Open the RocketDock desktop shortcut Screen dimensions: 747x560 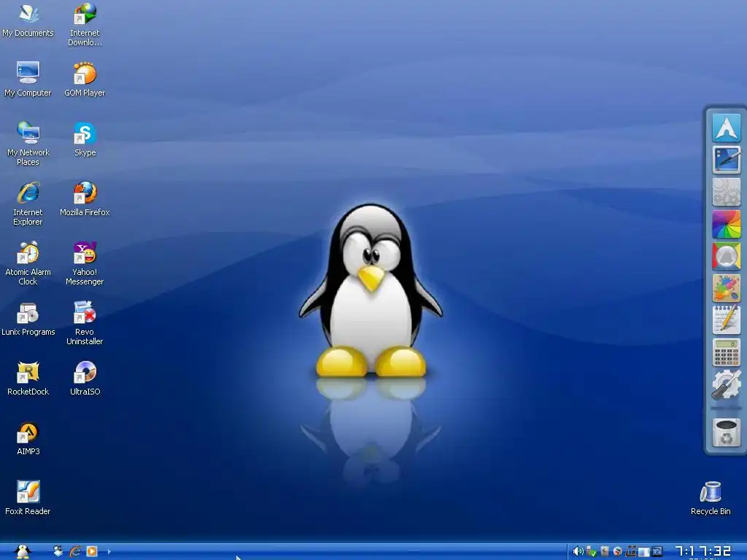[28, 378]
